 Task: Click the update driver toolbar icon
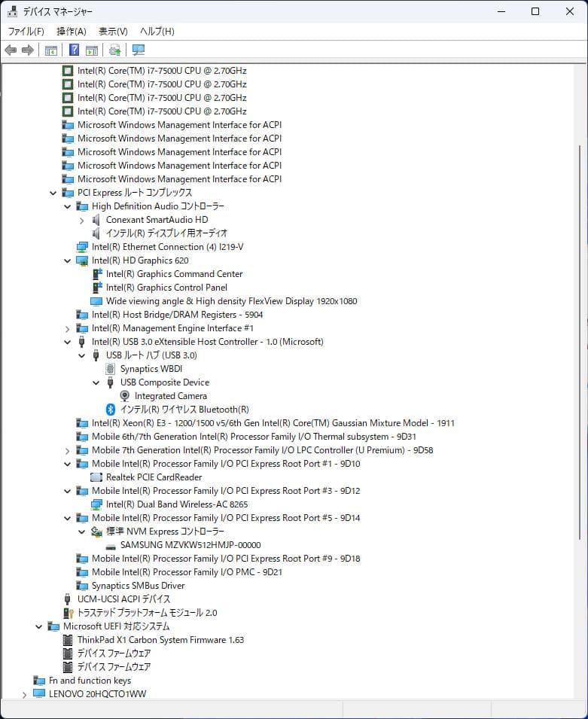pos(114,50)
